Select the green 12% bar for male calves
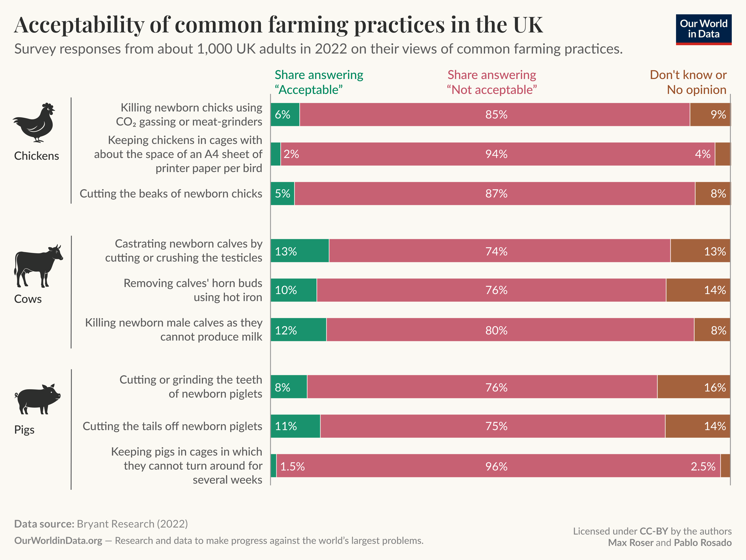The width and height of the screenshot is (746, 560). [x=298, y=330]
